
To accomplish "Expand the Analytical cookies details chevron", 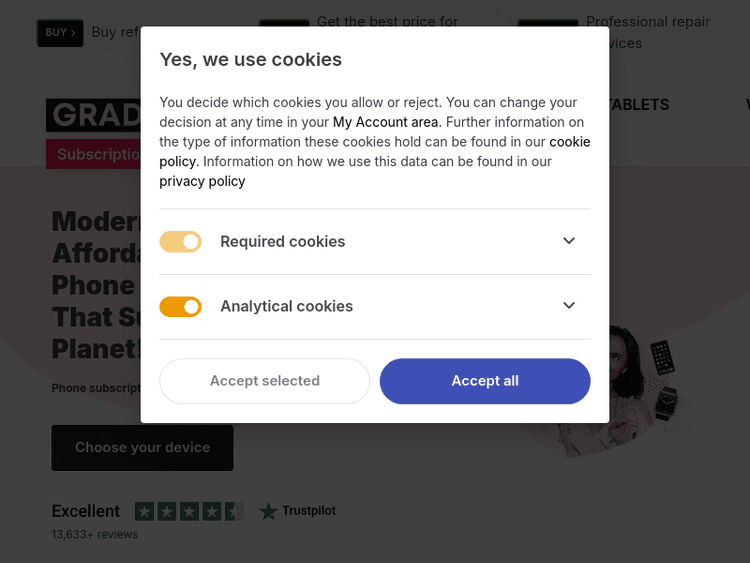I will tap(569, 306).
